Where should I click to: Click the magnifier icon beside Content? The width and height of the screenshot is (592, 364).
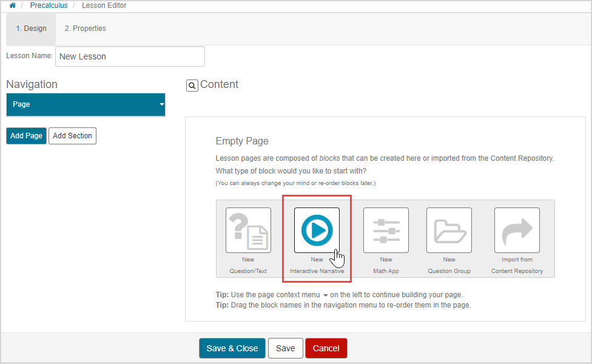[x=192, y=86]
